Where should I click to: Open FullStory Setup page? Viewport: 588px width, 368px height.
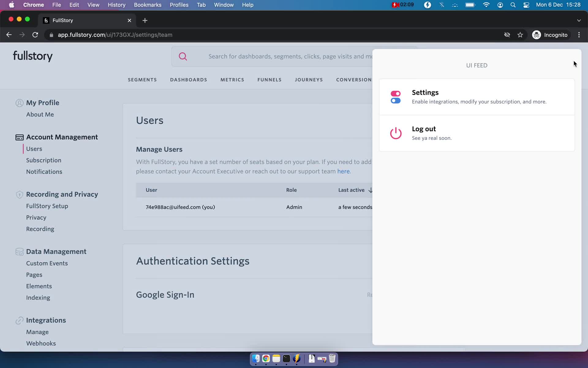point(47,206)
